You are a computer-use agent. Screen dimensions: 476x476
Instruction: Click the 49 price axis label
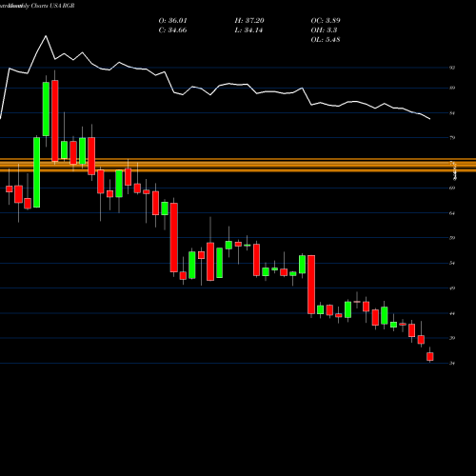(452, 288)
